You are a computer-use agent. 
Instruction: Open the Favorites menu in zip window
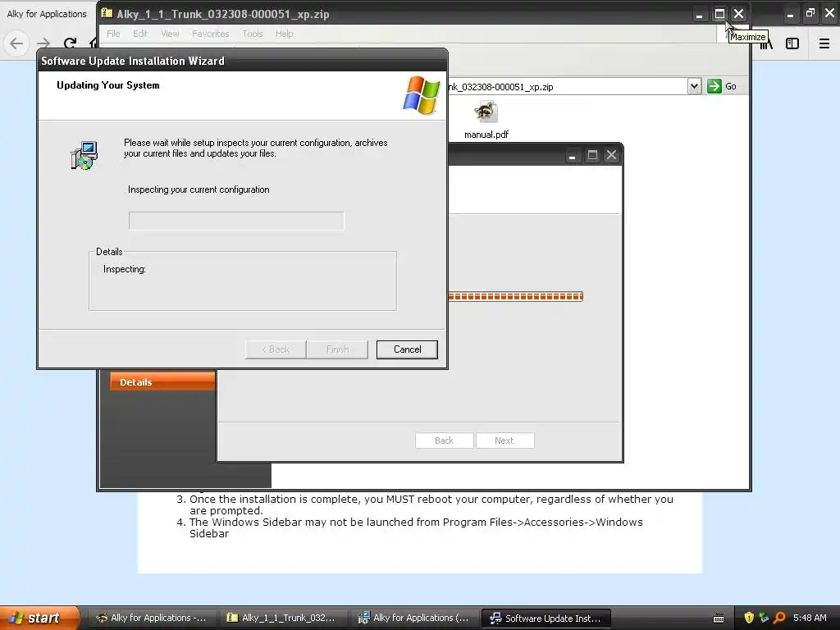click(211, 34)
